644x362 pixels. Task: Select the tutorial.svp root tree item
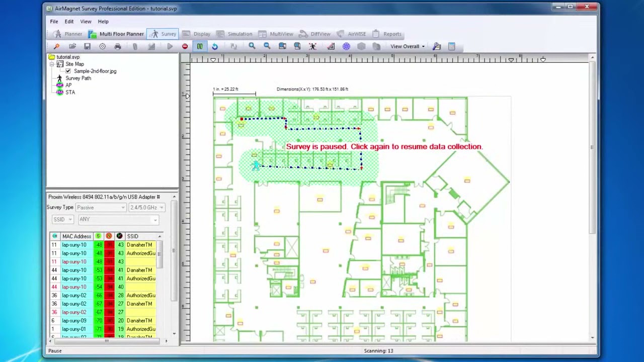point(68,57)
